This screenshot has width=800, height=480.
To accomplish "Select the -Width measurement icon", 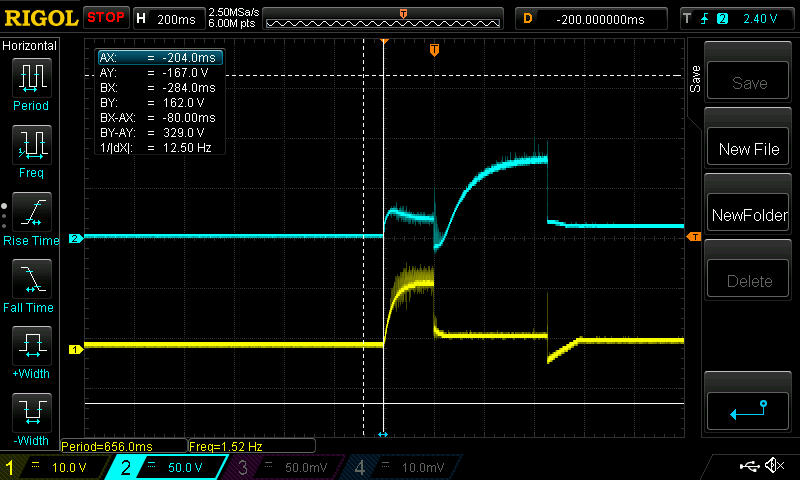I will point(31,419).
